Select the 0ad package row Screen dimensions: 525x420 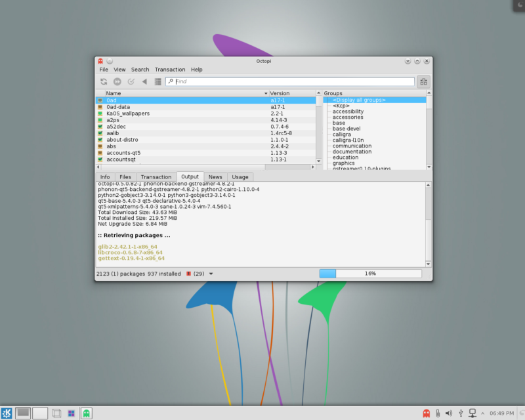coord(205,100)
